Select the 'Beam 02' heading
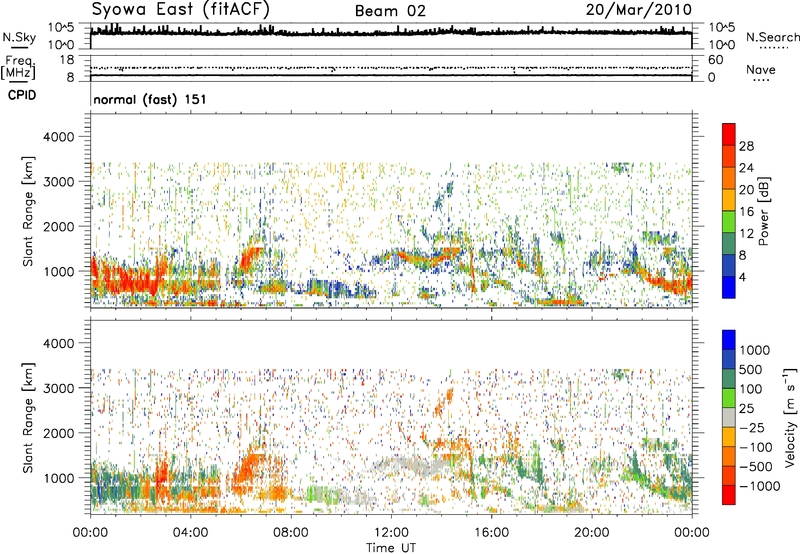The image size is (800, 554). [390, 11]
